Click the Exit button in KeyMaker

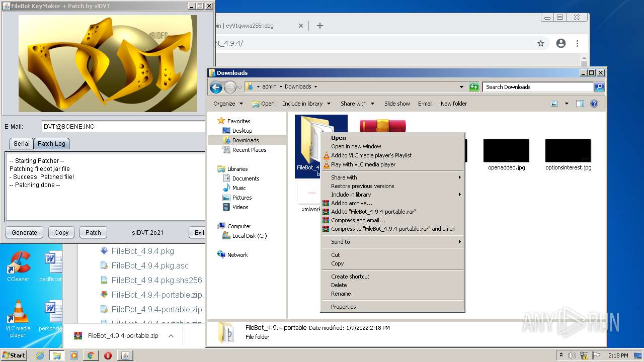[198, 232]
